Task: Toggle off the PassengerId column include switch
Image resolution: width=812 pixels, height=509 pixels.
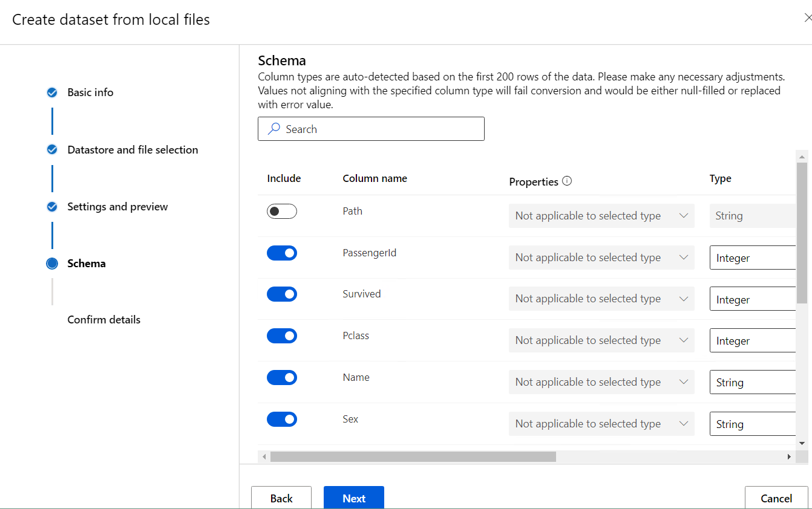Action: (x=282, y=253)
